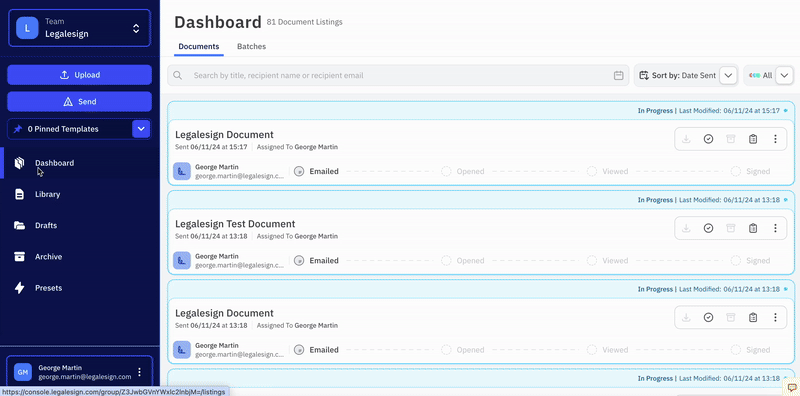Click the Dashboard sidebar icon

pyautogui.click(x=19, y=163)
